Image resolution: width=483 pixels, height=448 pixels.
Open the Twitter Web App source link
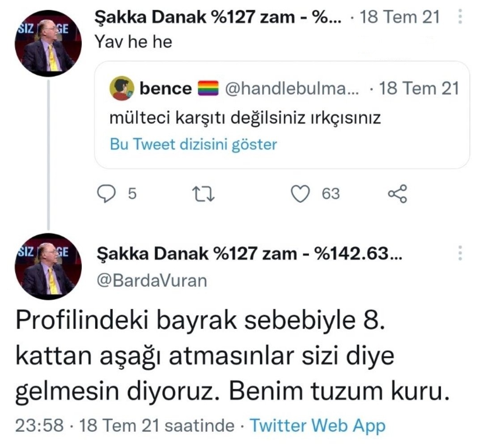(x=317, y=426)
